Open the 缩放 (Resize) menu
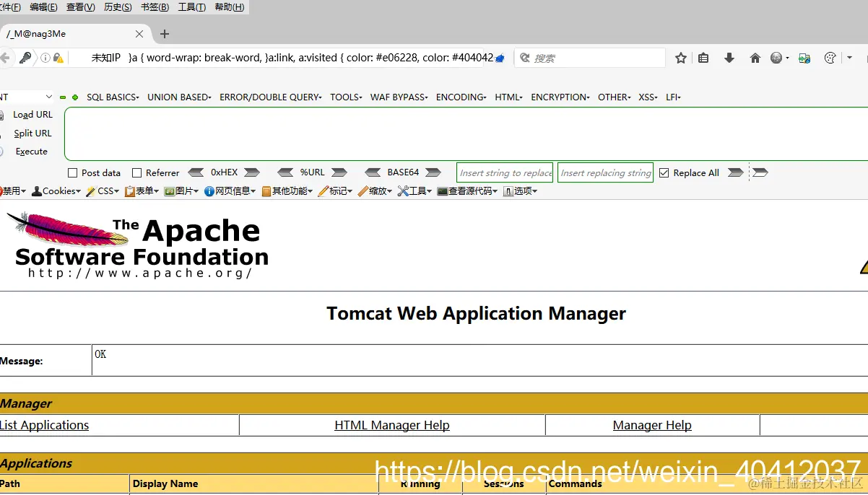 tap(375, 191)
